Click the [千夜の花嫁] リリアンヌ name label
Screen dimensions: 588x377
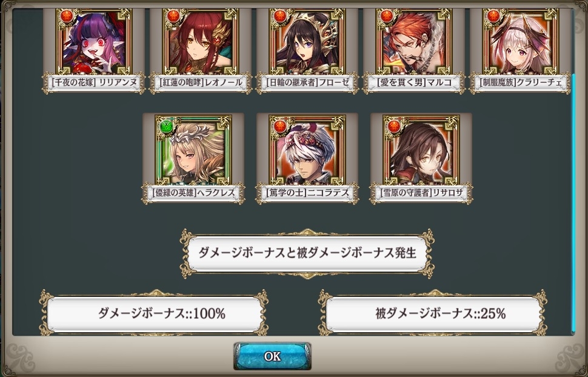pyautogui.click(x=93, y=83)
